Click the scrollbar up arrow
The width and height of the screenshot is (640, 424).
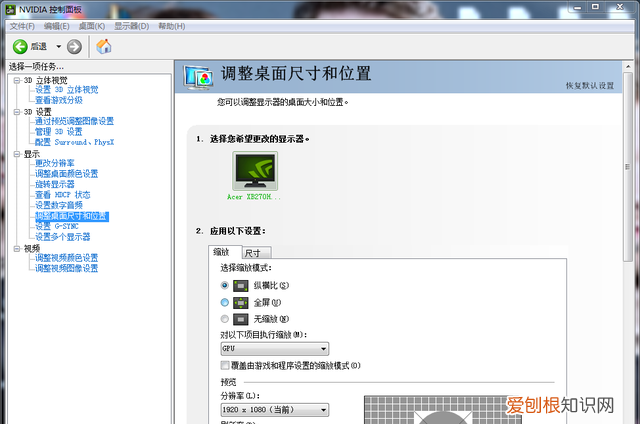pos(628,67)
